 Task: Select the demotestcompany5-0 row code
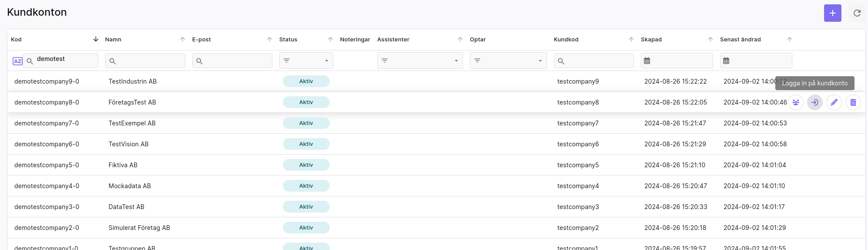tap(47, 165)
